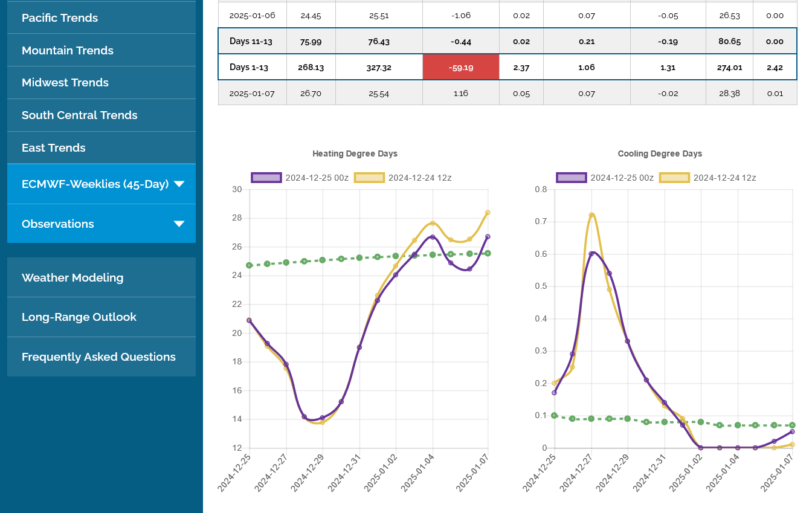The width and height of the screenshot is (812, 513).
Task: Toggle yellow 2024-12-24 12z Heating legend swatch
Action: coord(369,178)
